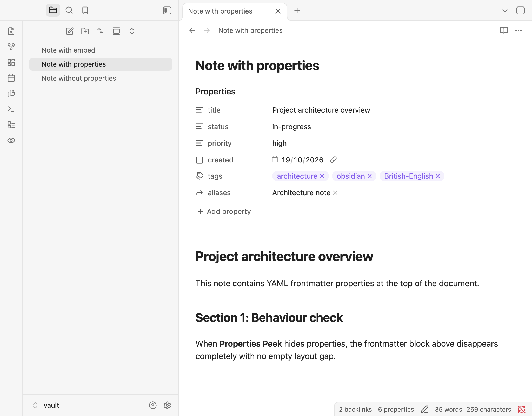Open the tab list dropdown chevron
This screenshot has height=416, width=532.
pyautogui.click(x=505, y=11)
